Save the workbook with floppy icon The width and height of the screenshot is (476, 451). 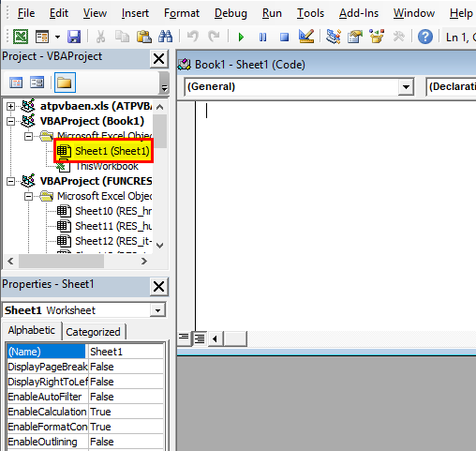click(74, 37)
